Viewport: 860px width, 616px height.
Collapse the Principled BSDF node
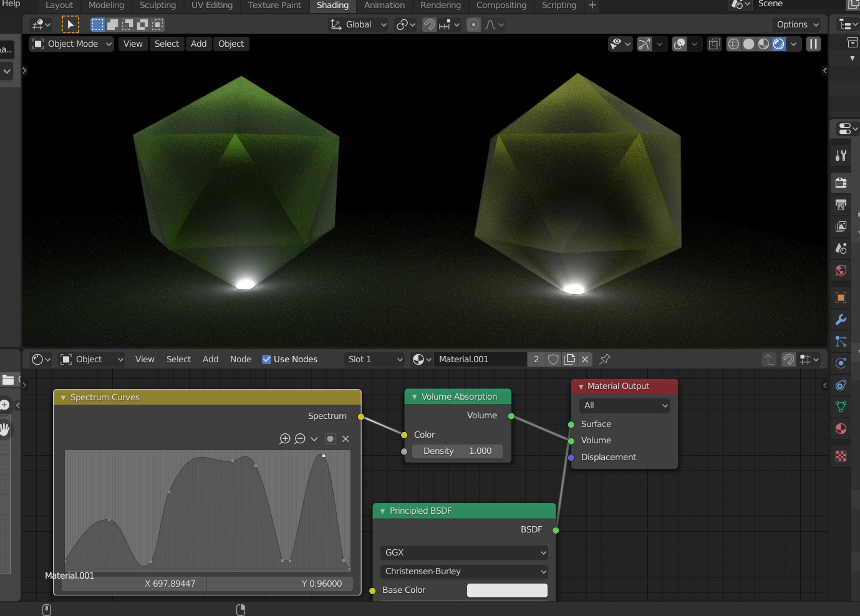coord(382,511)
